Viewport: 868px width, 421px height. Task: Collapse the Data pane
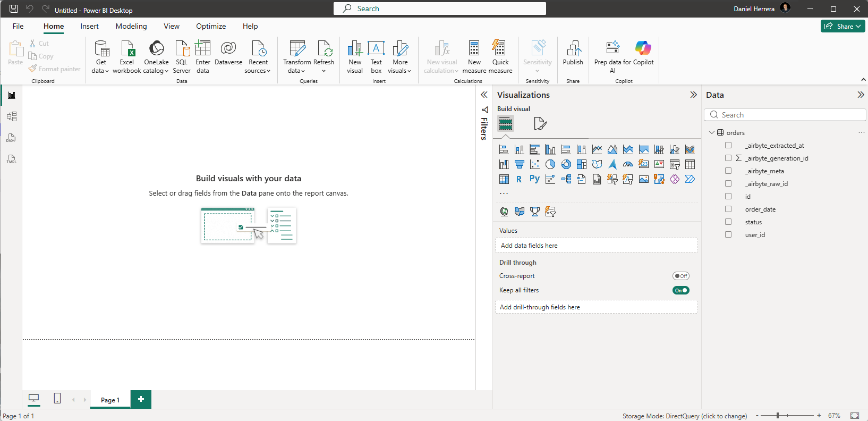(x=861, y=95)
